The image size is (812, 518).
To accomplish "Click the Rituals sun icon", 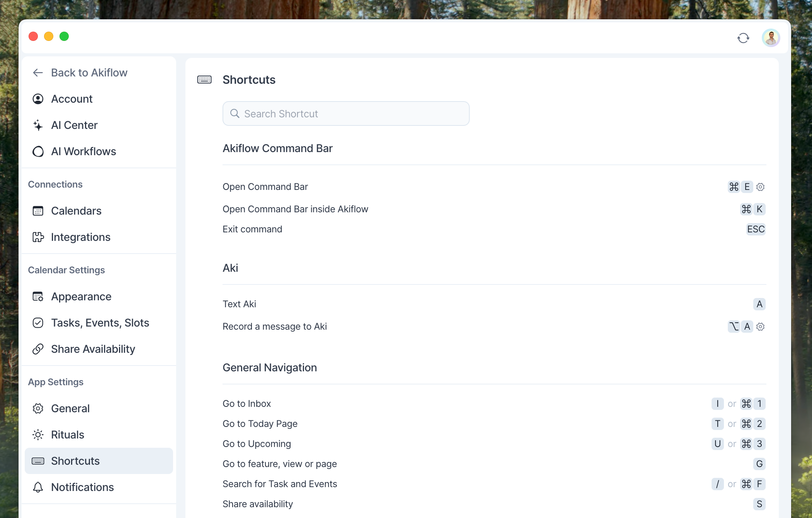I will click(x=38, y=435).
